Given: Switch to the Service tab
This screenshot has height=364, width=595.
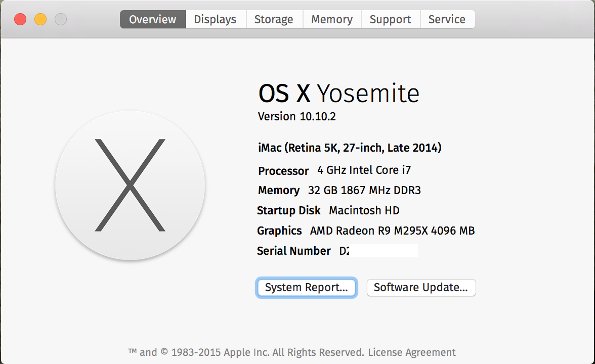Looking at the screenshot, I should tap(447, 20).
